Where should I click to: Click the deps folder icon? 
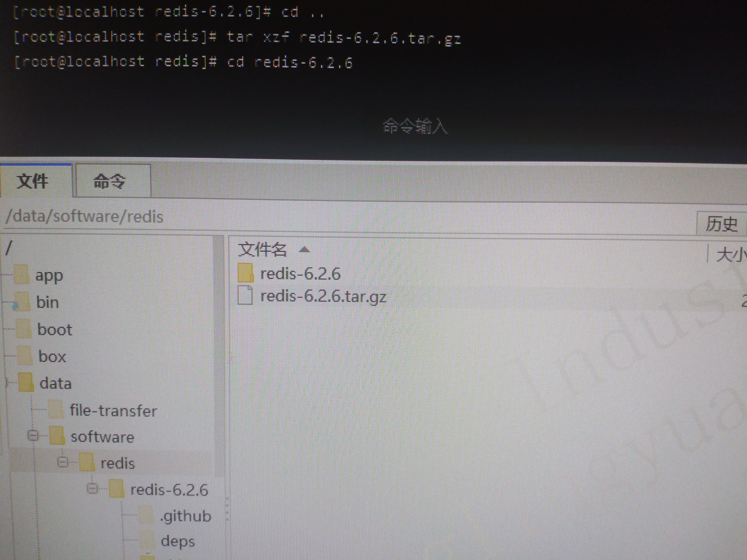point(147,540)
